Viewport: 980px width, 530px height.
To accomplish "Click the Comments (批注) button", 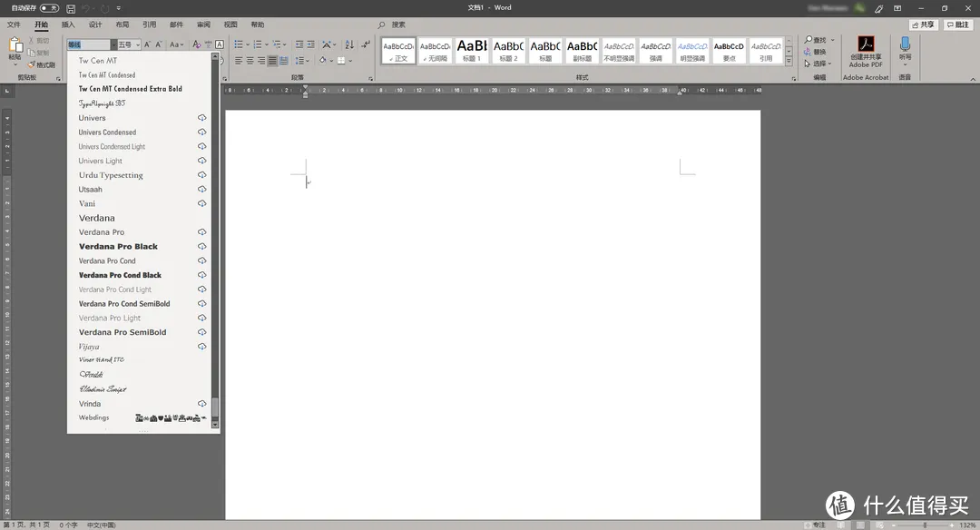I will (x=958, y=25).
